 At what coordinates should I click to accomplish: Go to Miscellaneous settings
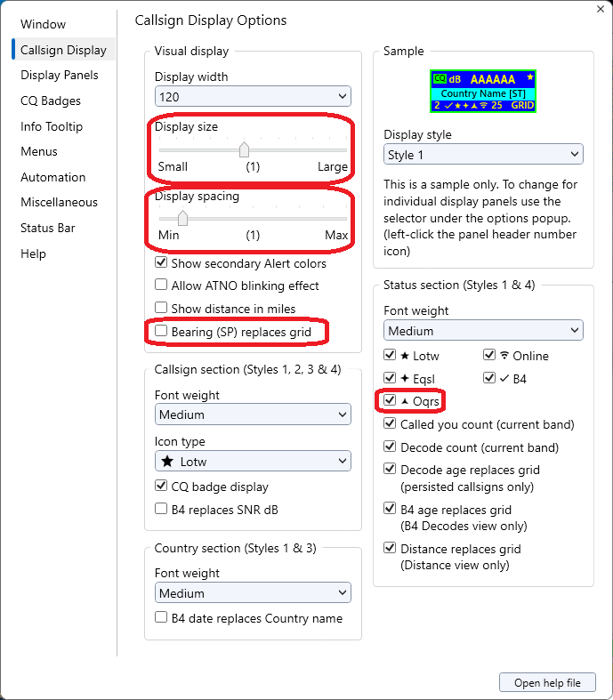59,202
